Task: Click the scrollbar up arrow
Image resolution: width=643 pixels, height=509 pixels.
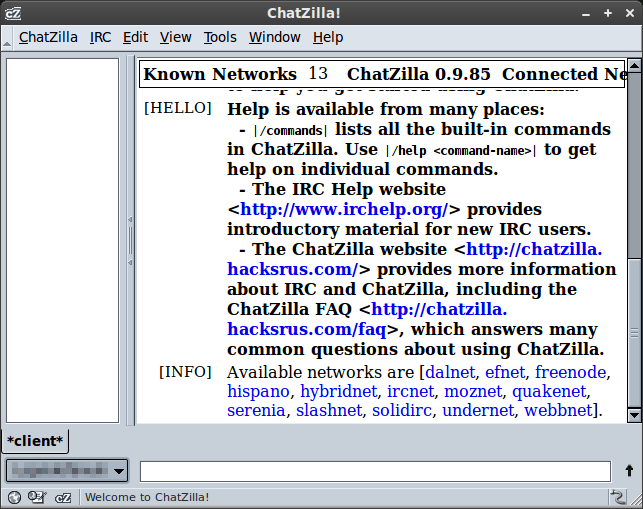Action: [x=634, y=66]
